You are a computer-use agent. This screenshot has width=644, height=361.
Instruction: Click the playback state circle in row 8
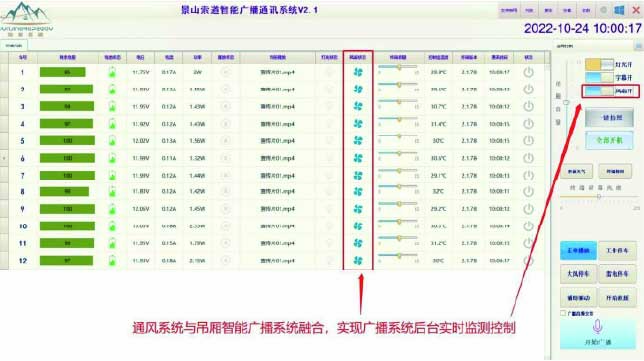click(225, 191)
